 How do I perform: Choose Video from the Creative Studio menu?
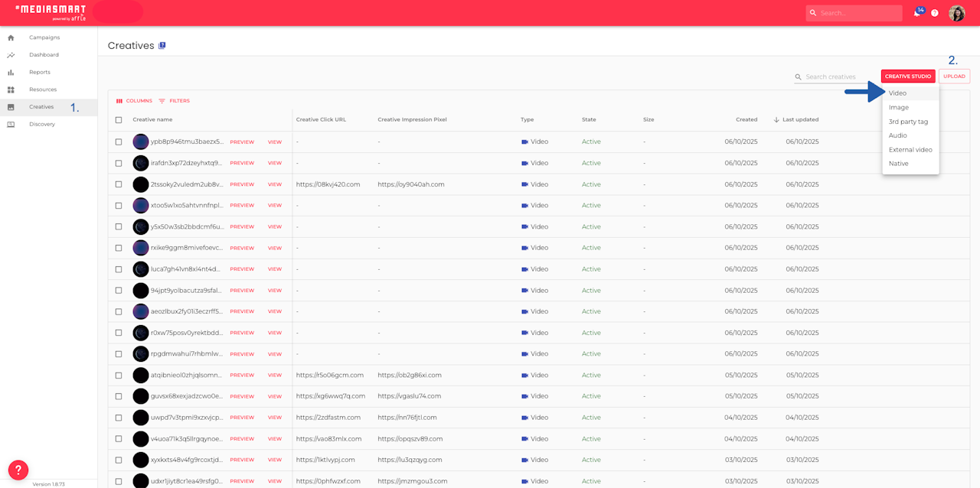tap(898, 93)
